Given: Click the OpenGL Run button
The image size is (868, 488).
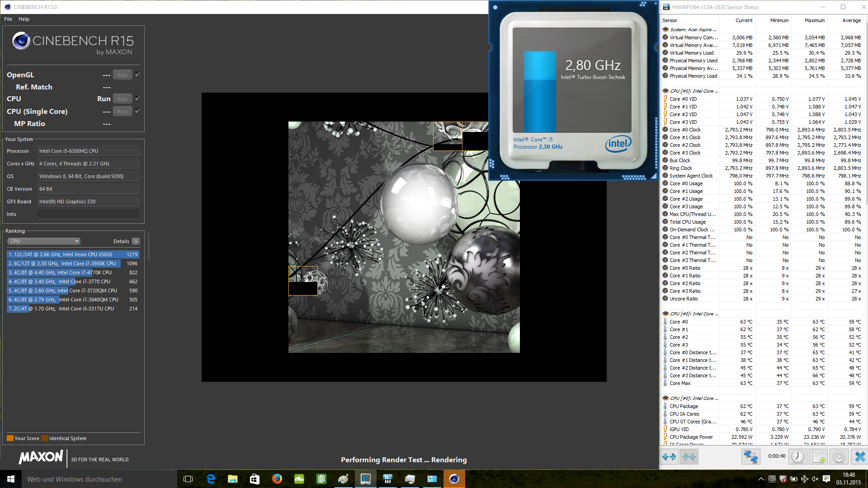Looking at the screenshot, I should (122, 75).
